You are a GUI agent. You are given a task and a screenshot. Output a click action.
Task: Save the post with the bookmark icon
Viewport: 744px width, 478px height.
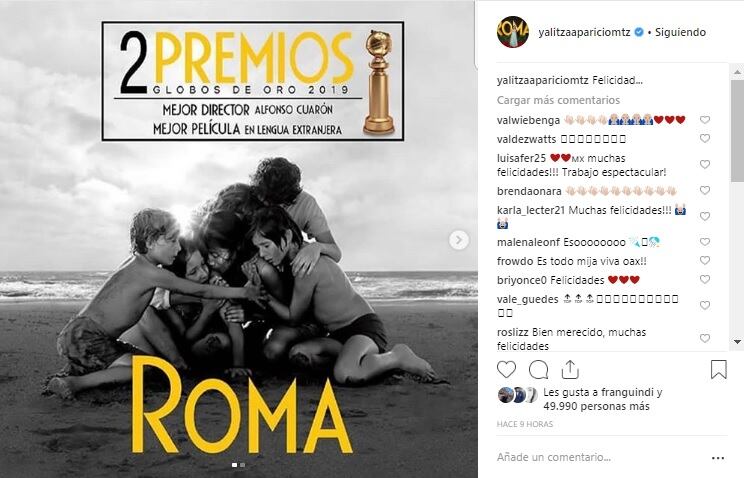point(718,369)
